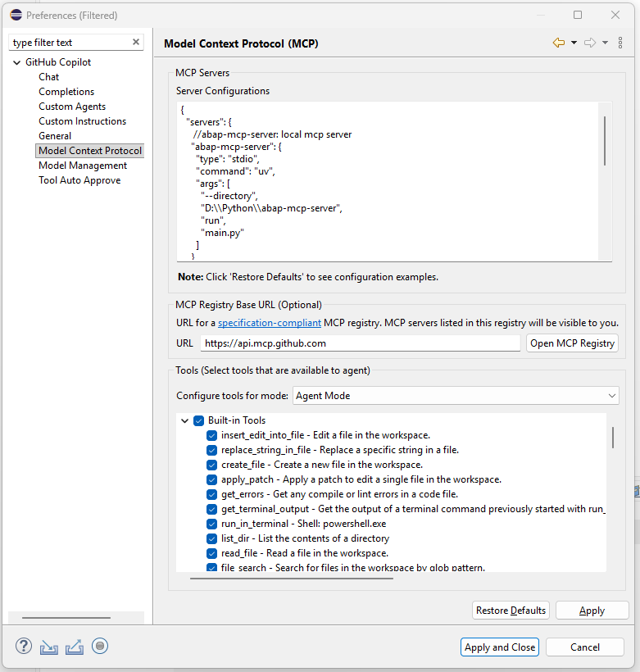Click the "command": "uv" line
The height and width of the screenshot is (672, 640).
235,171
